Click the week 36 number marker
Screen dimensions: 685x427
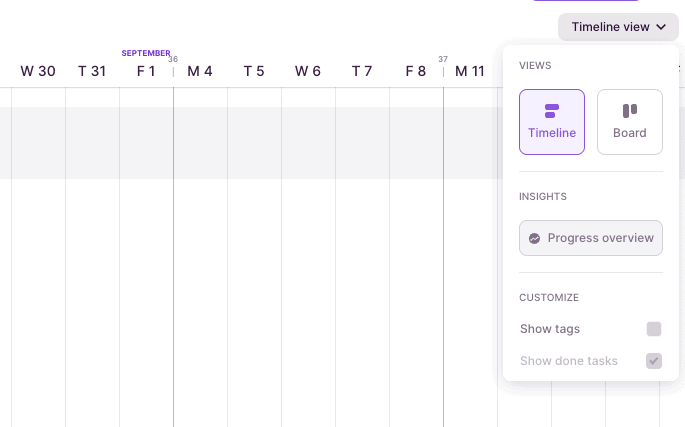[x=173, y=59]
